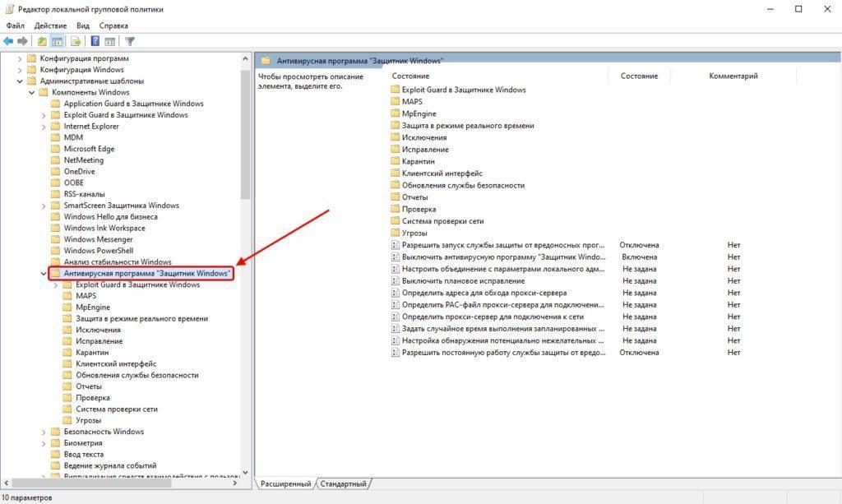Viewport: 842px width, 504px height.
Task: Click the Filter funnel toolbar icon
Action: point(129,41)
